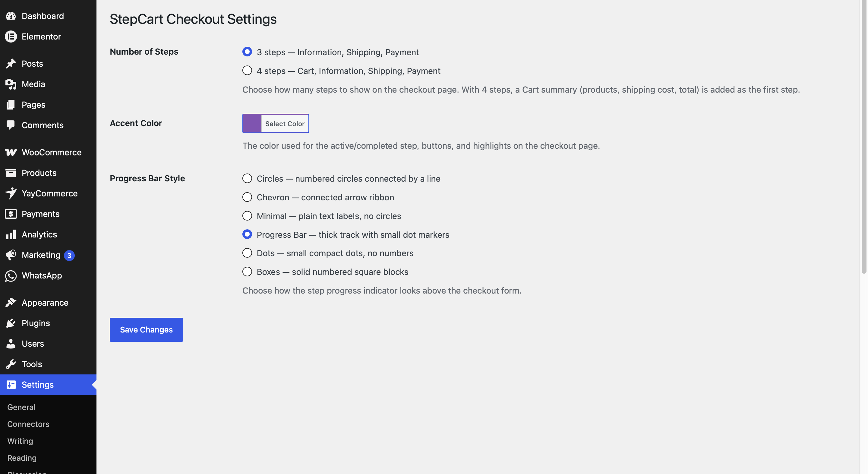The height and width of the screenshot is (474, 868).
Task: Open the Dashboard icon in sidebar
Action: 11,16
